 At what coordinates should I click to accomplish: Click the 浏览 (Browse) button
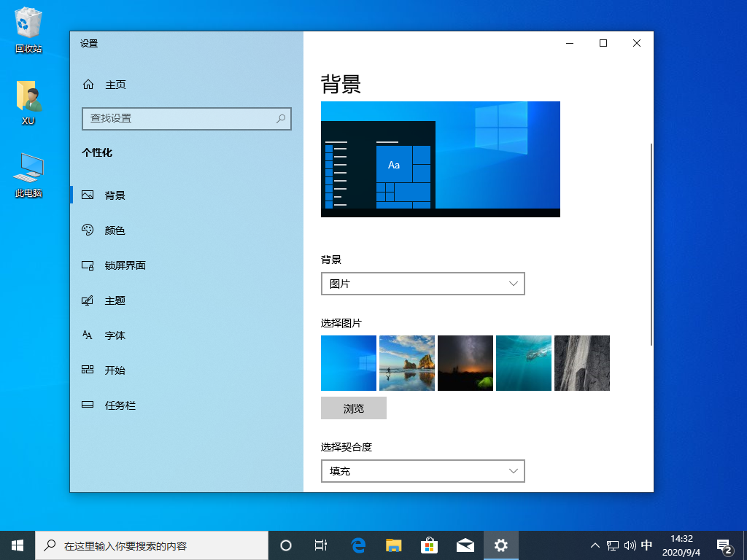tap(353, 408)
